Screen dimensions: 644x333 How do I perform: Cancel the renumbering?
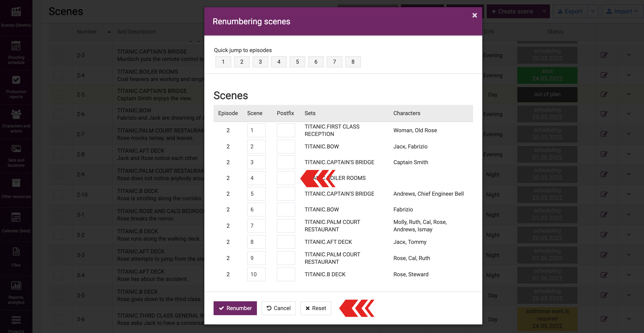278,308
